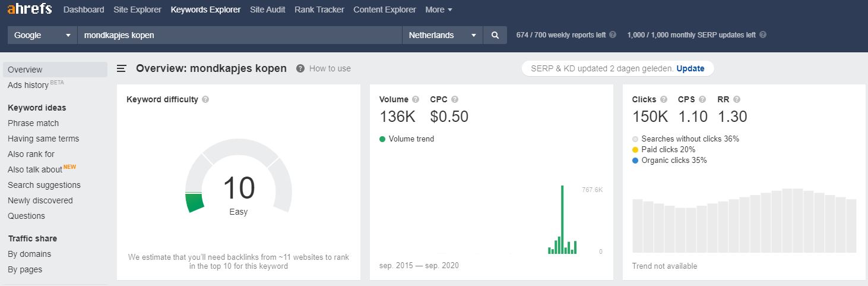868x286 pixels.
Task: Go to Rank Tracker
Action: [319, 10]
